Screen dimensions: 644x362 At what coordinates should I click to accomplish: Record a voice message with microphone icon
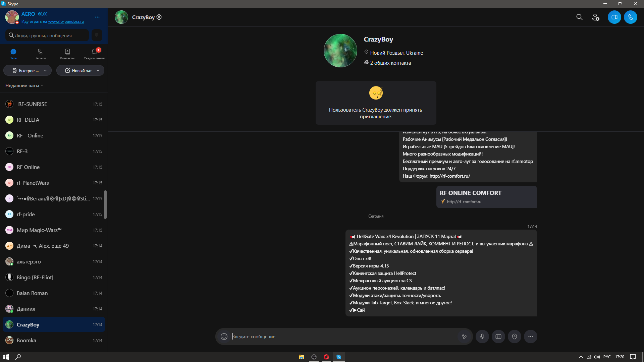[482, 337]
